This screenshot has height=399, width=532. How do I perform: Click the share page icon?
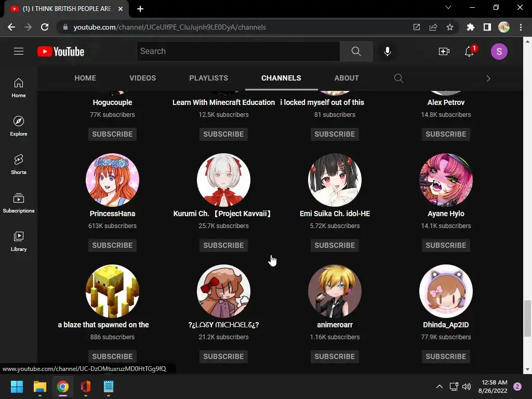tap(433, 27)
